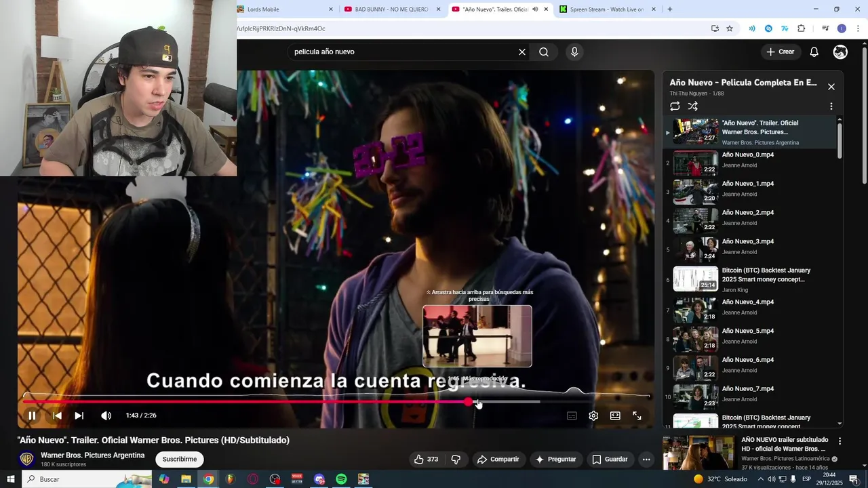
Task: Skip back to the previous video
Action: tap(57, 415)
